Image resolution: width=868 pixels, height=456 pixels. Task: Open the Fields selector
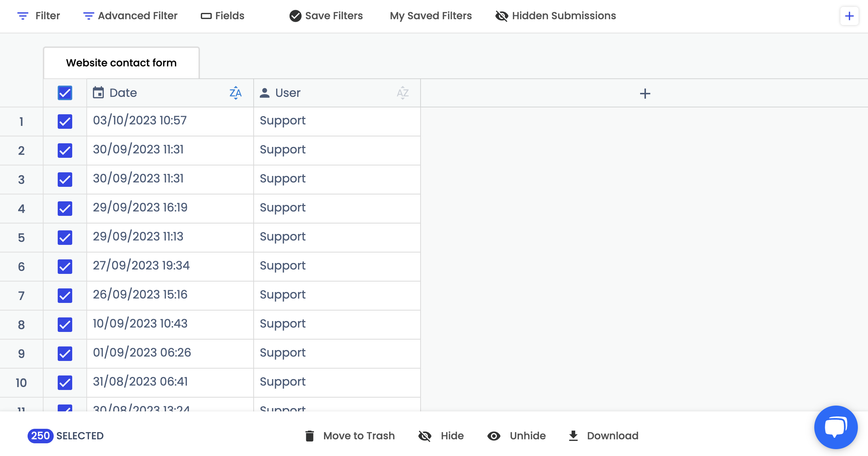[222, 16]
